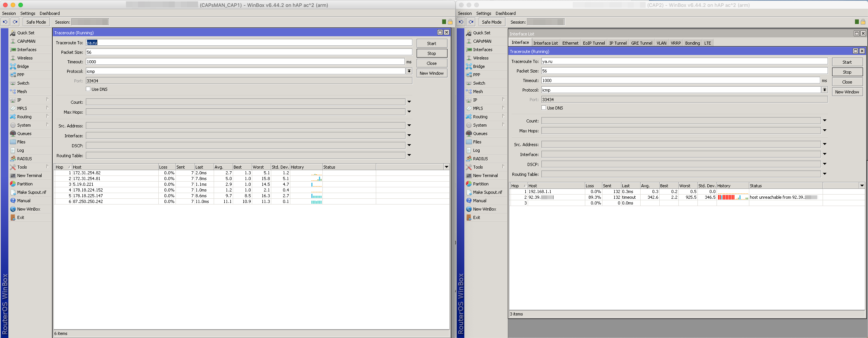The width and height of the screenshot is (868, 338).
Task: Click the padlock icon in the CAPsMAN_CAP1 toolbar
Action: coord(450,22)
